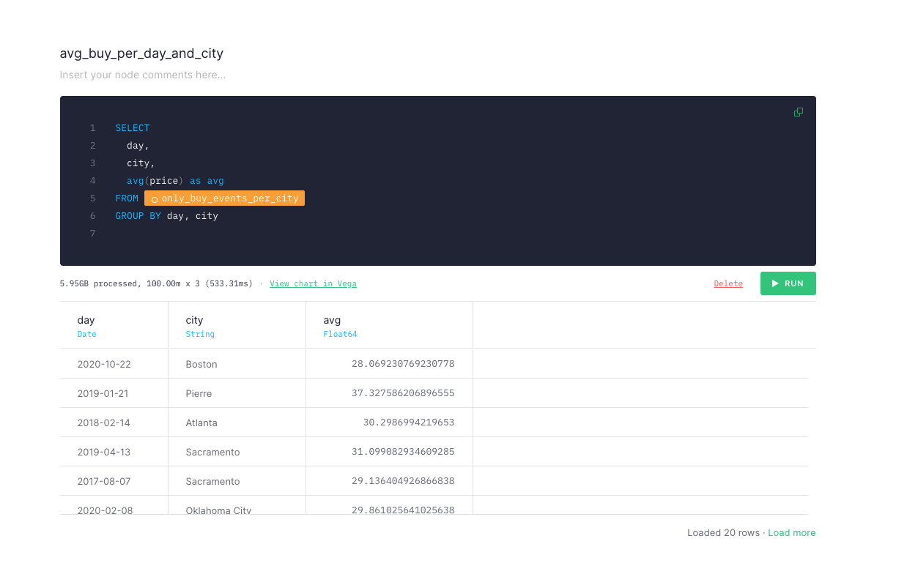Click the Float64 type label under avg
This screenshot has width=907, height=588.
tap(340, 334)
